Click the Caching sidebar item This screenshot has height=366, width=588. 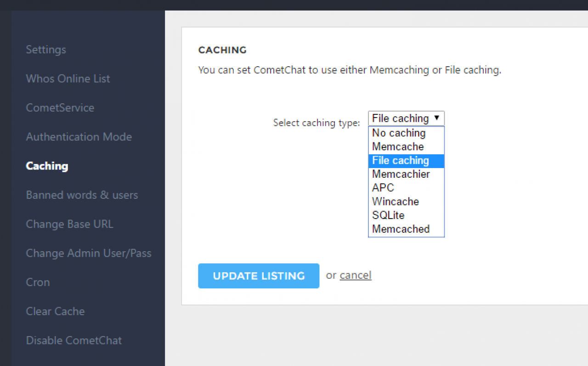click(47, 166)
